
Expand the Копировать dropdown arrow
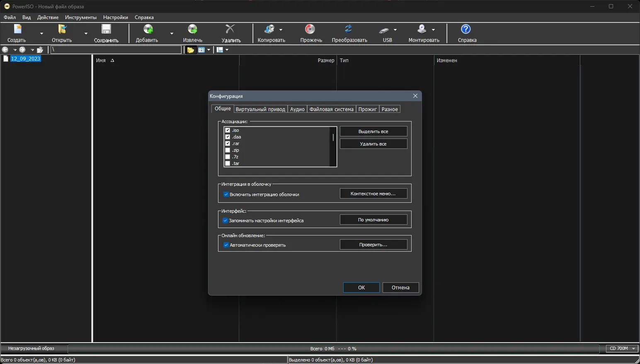(281, 30)
